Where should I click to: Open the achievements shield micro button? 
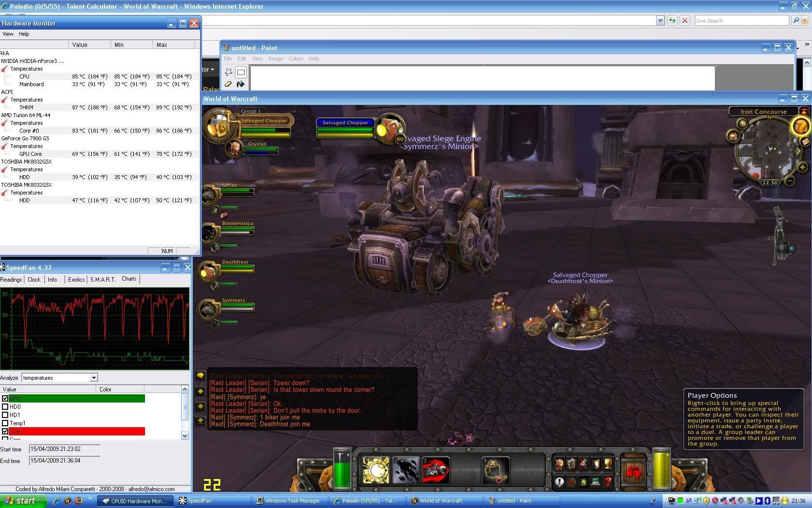click(x=595, y=463)
